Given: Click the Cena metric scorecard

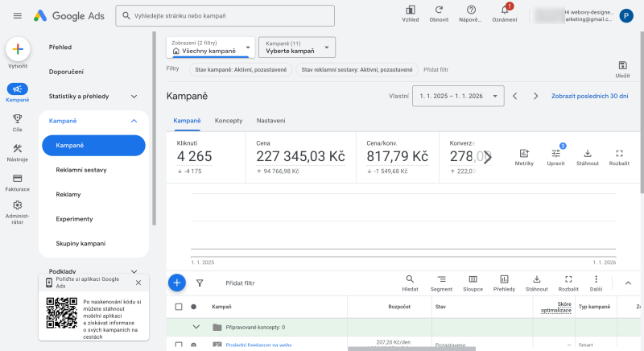Looking at the screenshot, I should (x=300, y=158).
